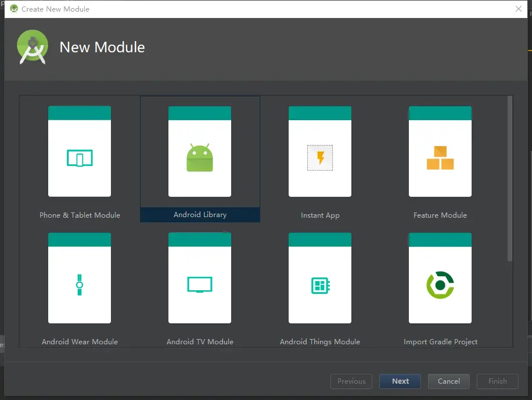This screenshot has height=400, width=532.
Task: Click the title bar Android Studio icon
Action: pyautogui.click(x=14, y=9)
